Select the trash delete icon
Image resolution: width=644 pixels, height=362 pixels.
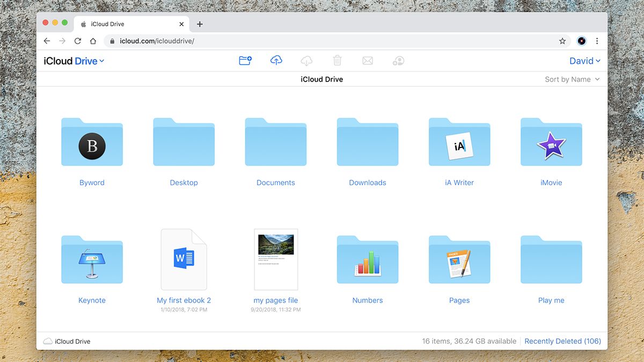coord(337,61)
